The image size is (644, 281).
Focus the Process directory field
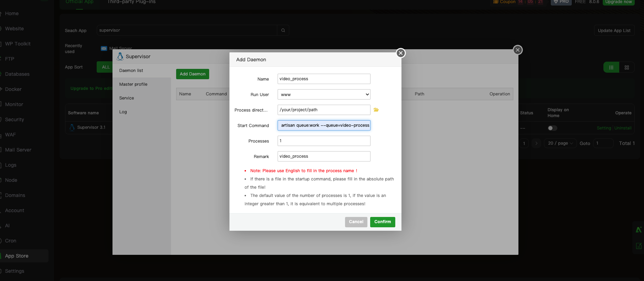tap(324, 110)
